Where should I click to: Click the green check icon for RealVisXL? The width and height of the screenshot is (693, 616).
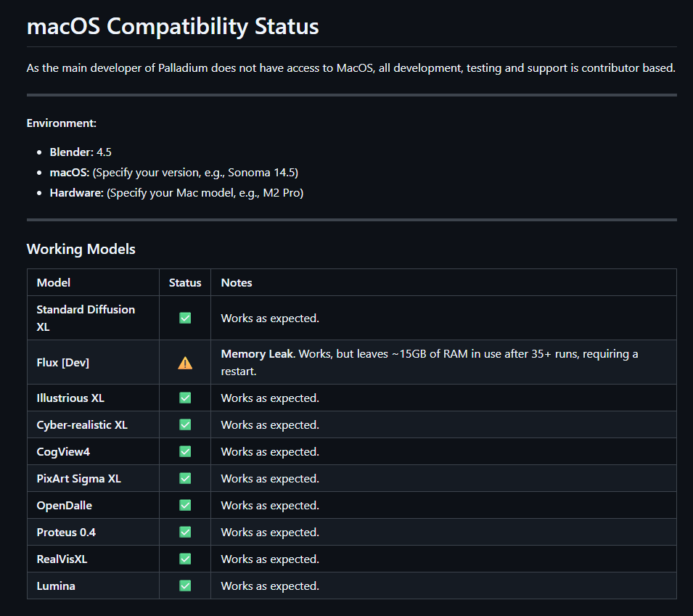(x=185, y=559)
